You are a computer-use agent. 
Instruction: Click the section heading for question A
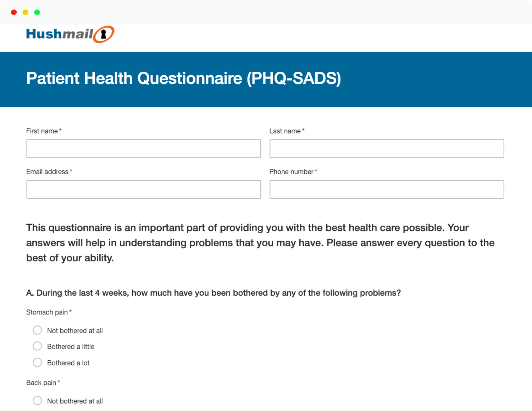point(213,293)
